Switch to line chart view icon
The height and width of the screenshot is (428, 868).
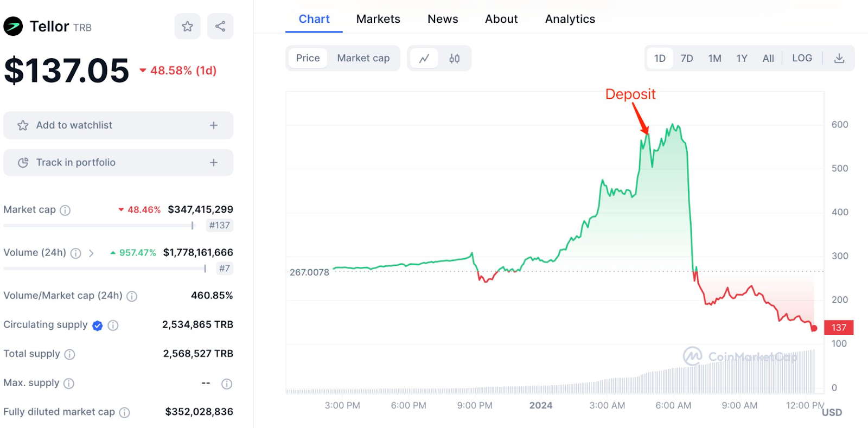tap(424, 58)
